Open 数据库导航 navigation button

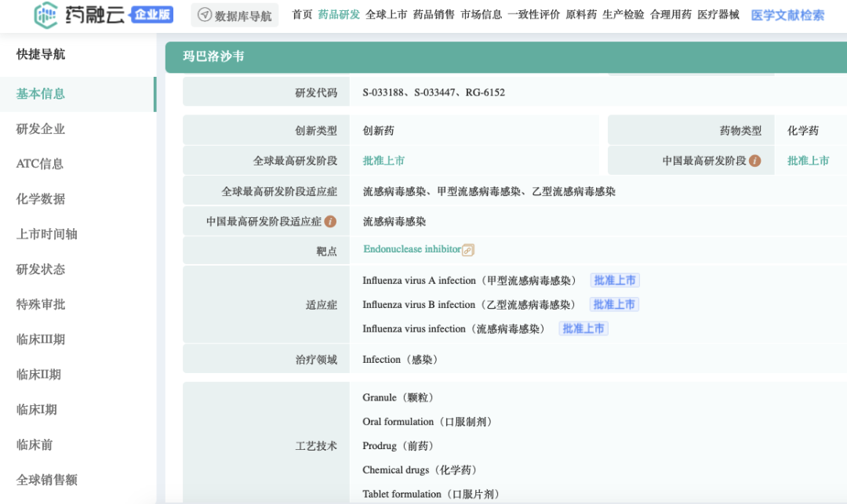[x=235, y=15]
